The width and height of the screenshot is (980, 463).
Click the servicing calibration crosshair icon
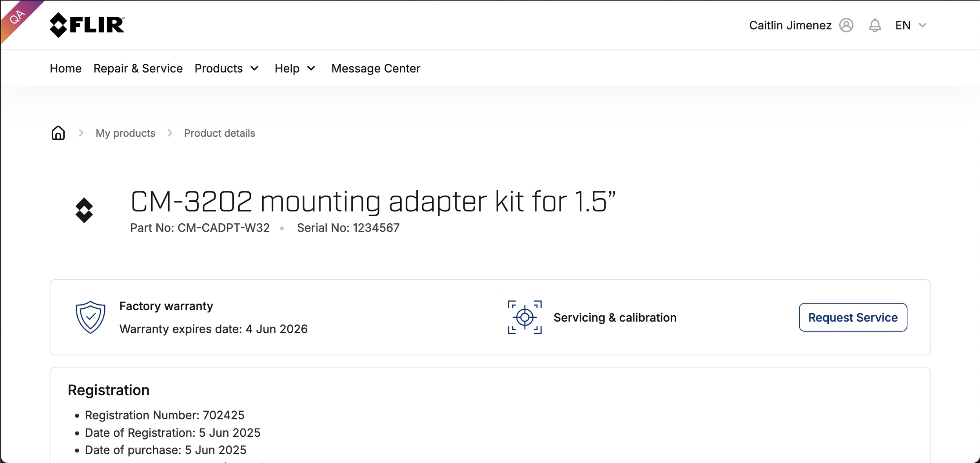pos(524,317)
